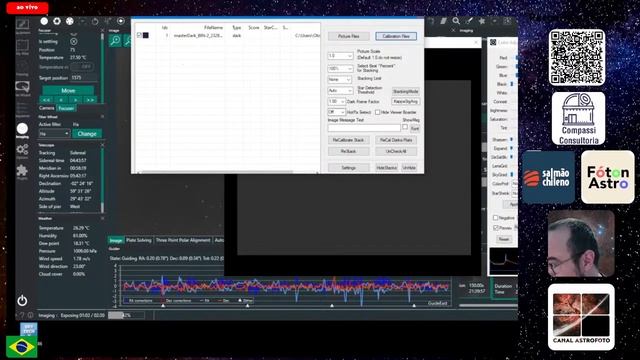Viewport: 640px width, 360px height.
Task: Open the Flat Wizard sidebar section
Action: click(22, 89)
